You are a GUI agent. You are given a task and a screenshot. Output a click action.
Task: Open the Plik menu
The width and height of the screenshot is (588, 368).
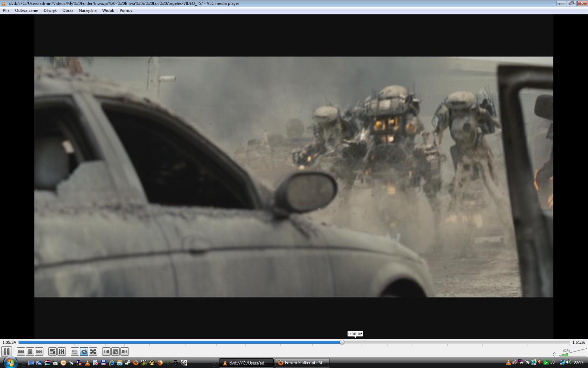pos(6,11)
